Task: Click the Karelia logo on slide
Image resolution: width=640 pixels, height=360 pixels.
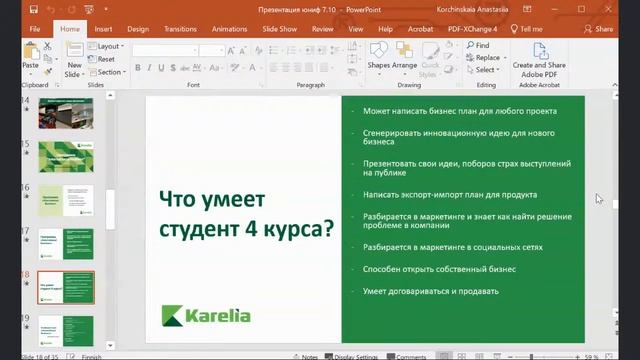Action: pyautogui.click(x=206, y=316)
